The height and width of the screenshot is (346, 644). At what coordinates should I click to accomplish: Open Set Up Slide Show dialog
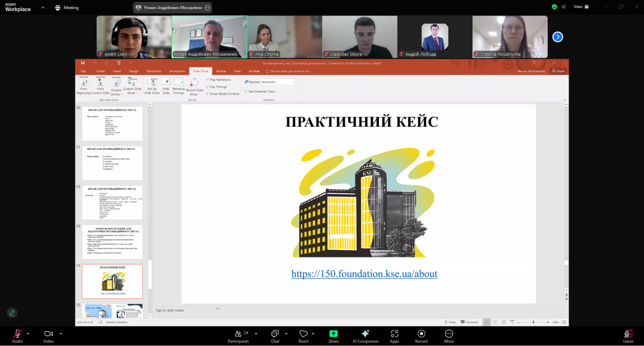click(x=152, y=86)
